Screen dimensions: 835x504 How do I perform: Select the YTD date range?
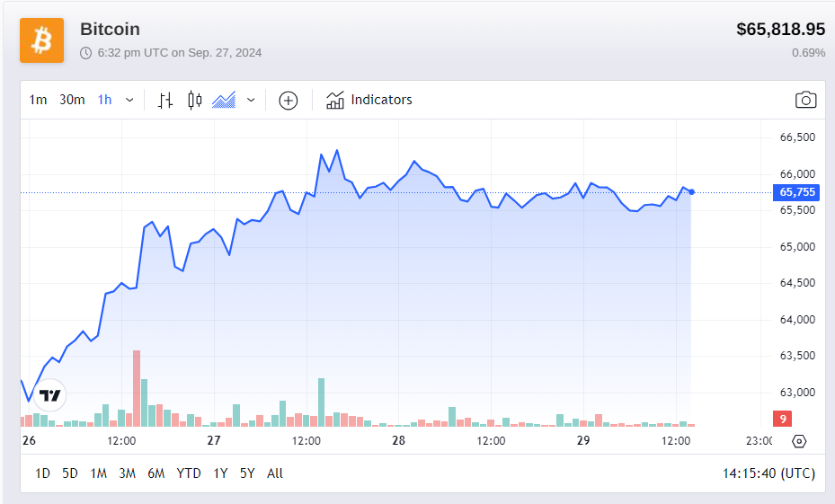(189, 473)
